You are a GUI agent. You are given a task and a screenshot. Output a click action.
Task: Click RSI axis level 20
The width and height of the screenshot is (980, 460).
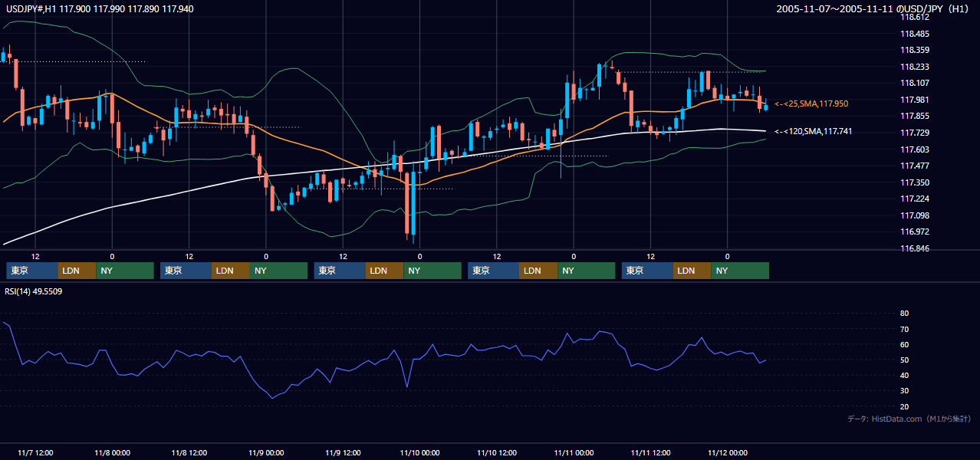pyautogui.click(x=904, y=406)
